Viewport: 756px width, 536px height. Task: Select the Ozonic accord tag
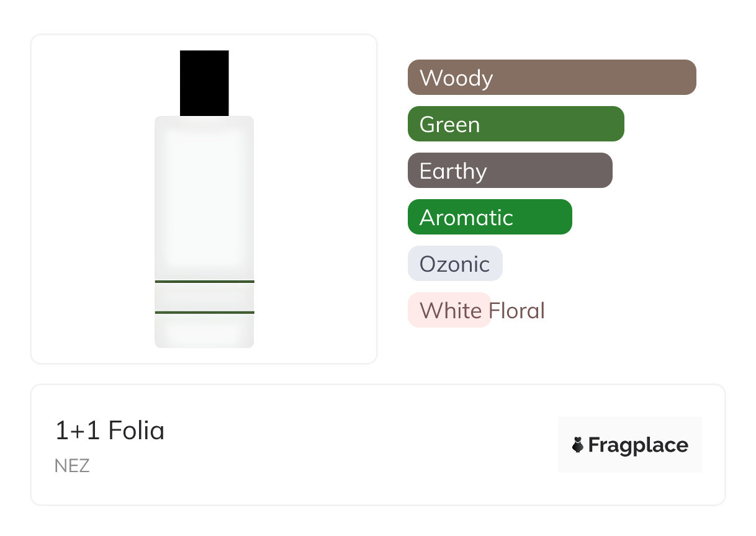coord(454,264)
